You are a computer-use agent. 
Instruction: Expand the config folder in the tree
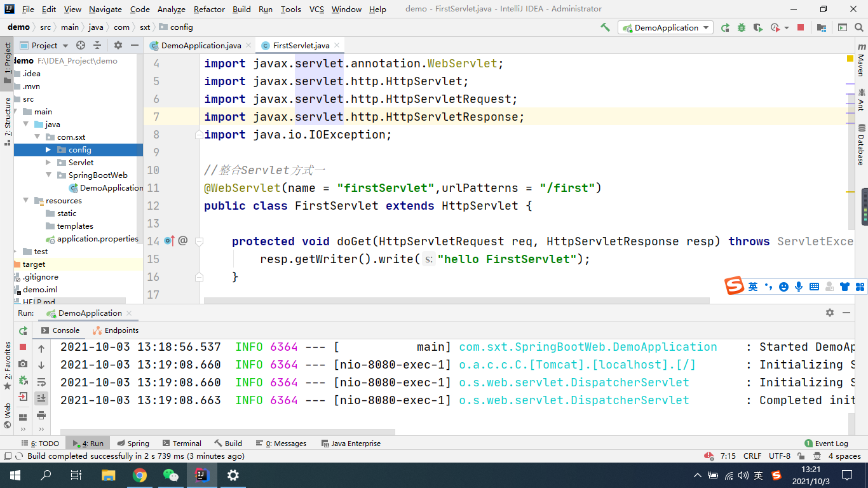48,150
